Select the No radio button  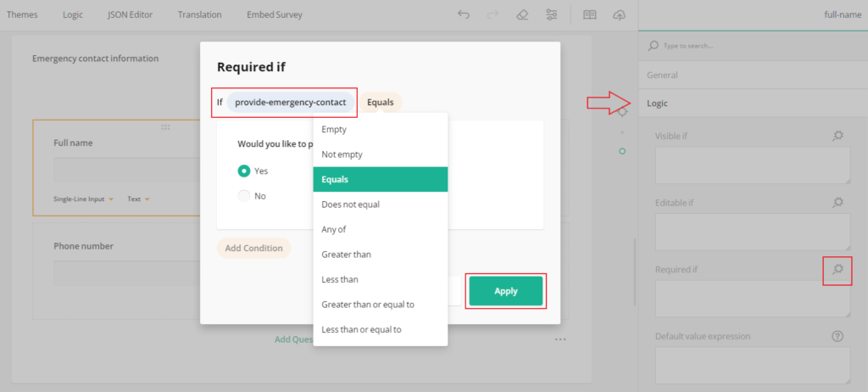point(244,195)
